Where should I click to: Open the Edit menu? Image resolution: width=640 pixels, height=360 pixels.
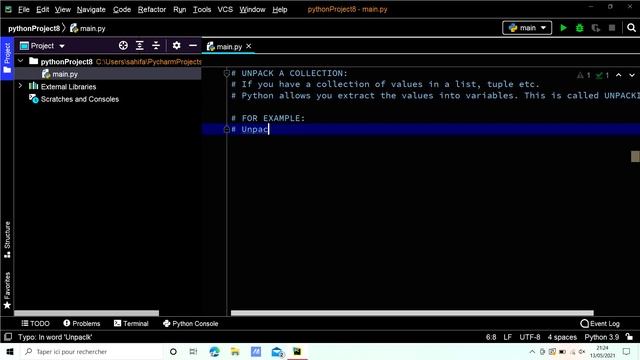(x=42, y=9)
